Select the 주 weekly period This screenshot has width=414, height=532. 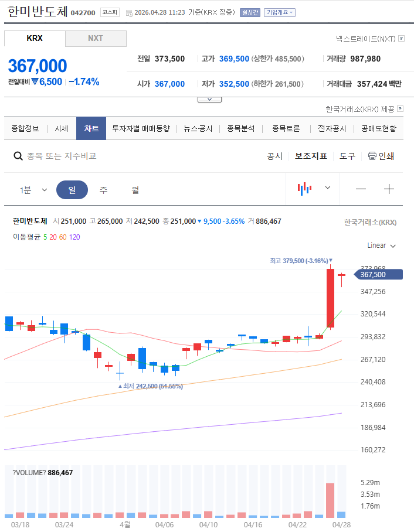click(x=104, y=190)
